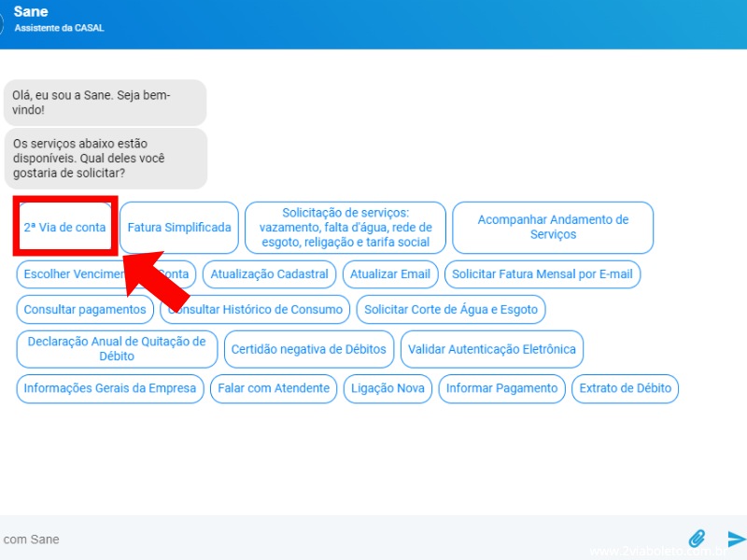Select Solicitar Fatura Mensal por E-mail
Image resolution: width=747 pixels, height=560 pixels.
click(543, 274)
